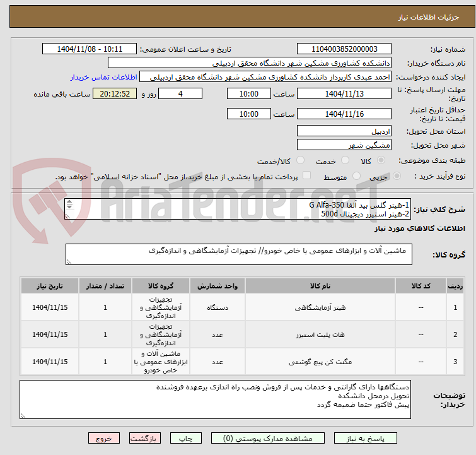
Task: Click the 'خروج' exit button
Action: click(104, 439)
